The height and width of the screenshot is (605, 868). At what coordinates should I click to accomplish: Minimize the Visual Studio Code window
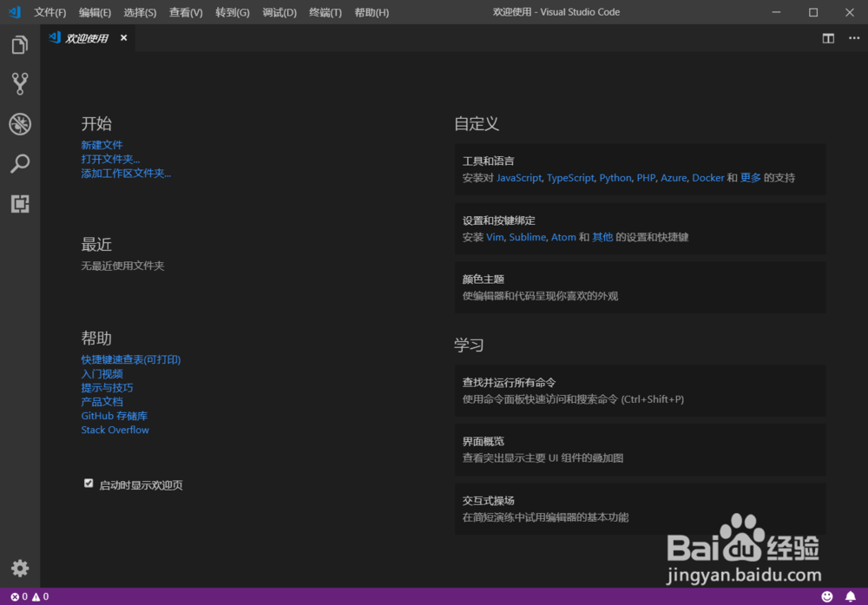[777, 12]
